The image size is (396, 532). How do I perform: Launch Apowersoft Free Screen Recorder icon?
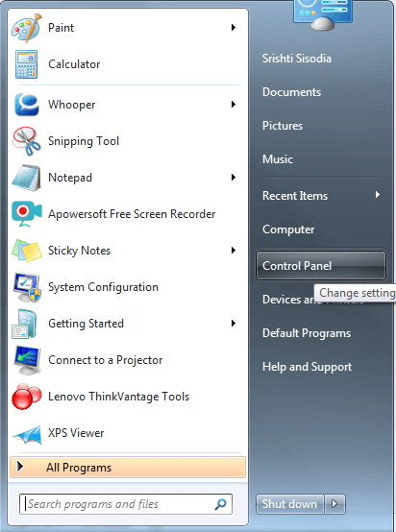27,214
